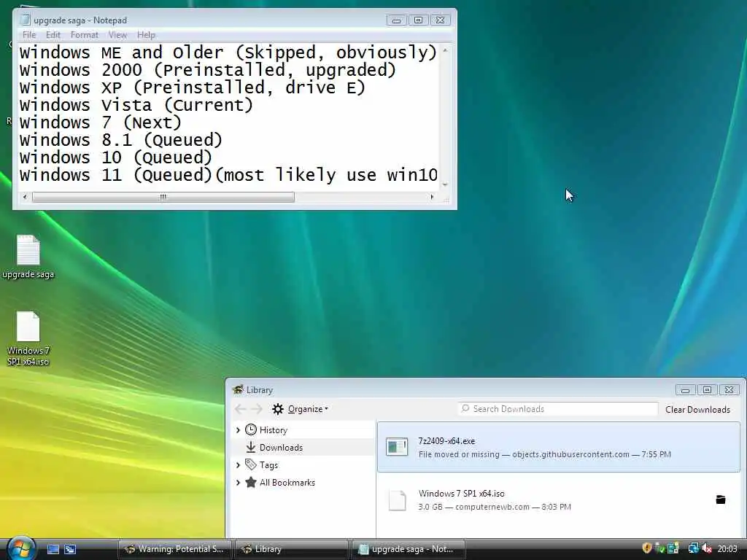This screenshot has height=560, width=747.
Task: Click the Windows 7 SP1 x64.iso file icon in Library
Action: pos(397,500)
